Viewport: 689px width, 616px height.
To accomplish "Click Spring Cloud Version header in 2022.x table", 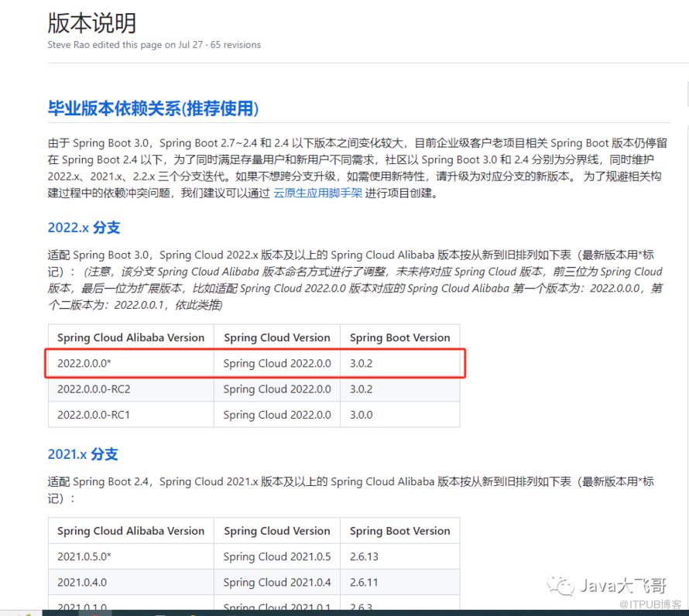I will coord(277,337).
